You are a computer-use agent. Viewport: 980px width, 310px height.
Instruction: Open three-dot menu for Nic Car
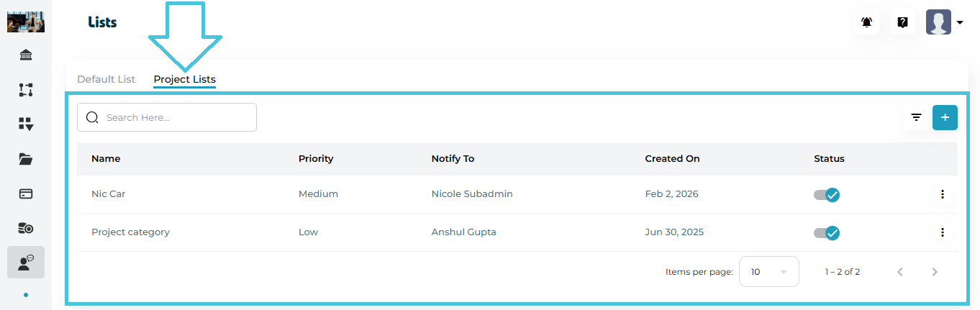pos(942,194)
